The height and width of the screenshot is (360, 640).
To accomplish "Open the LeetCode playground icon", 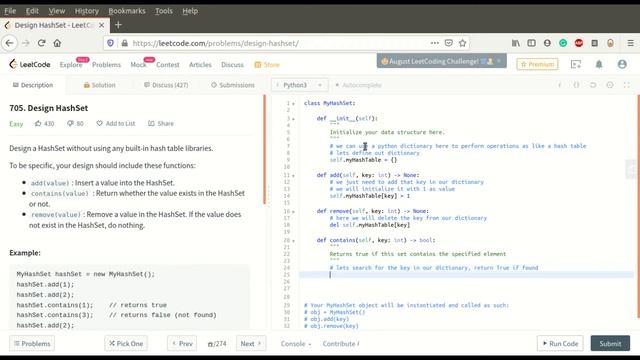I will (576, 64).
